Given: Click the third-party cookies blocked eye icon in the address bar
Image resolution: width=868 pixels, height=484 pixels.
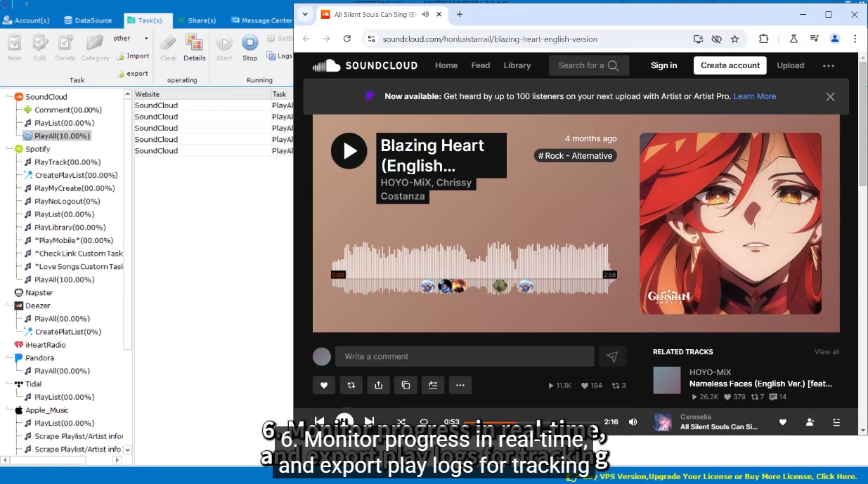Looking at the screenshot, I should click(717, 39).
